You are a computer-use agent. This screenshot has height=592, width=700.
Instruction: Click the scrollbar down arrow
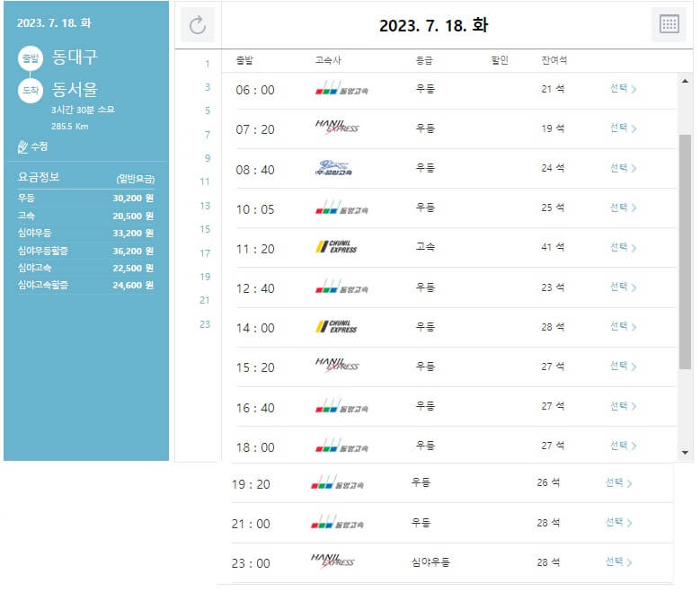point(685,453)
